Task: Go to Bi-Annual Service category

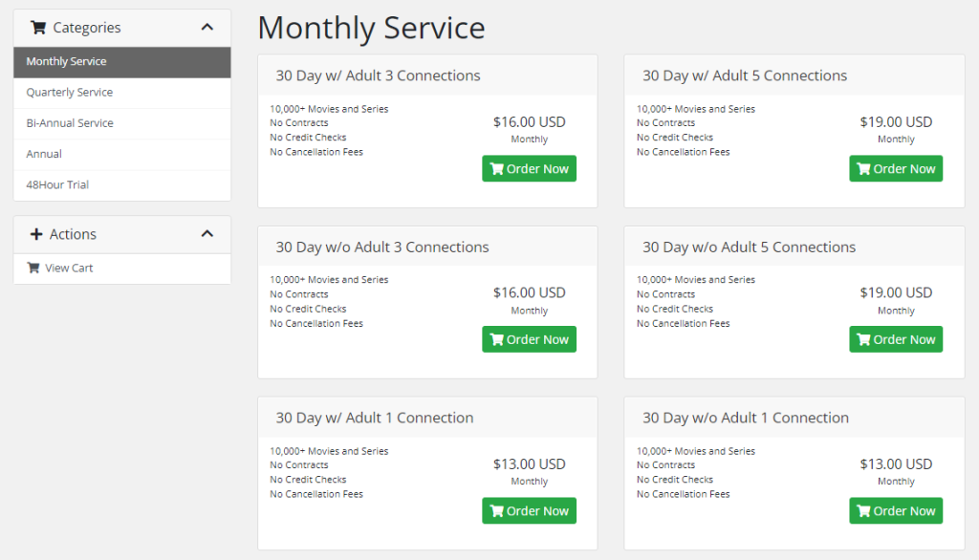Action: [x=70, y=123]
